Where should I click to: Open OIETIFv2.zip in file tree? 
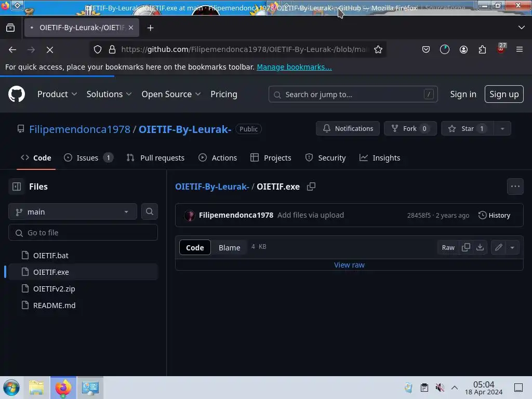coord(83,288)
